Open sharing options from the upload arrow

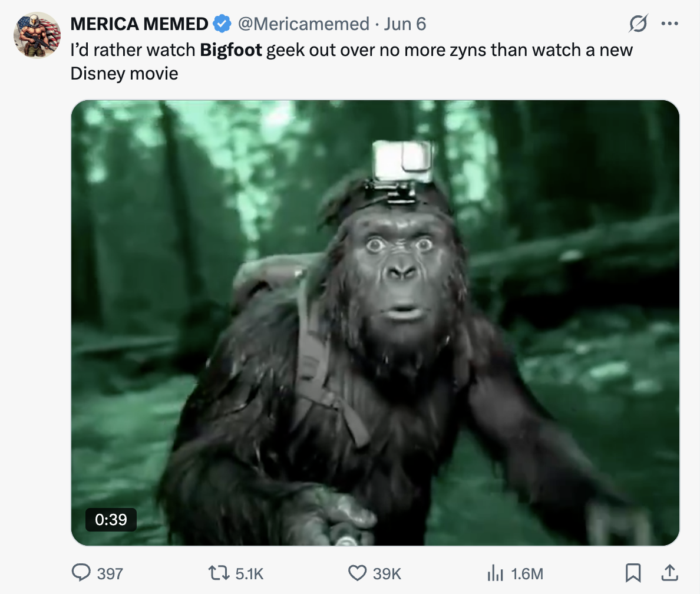671,573
